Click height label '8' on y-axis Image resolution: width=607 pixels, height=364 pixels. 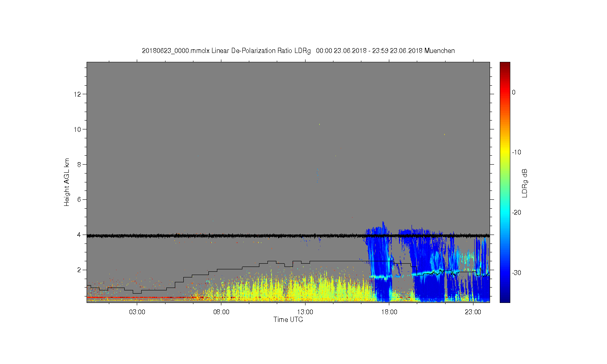point(79,165)
